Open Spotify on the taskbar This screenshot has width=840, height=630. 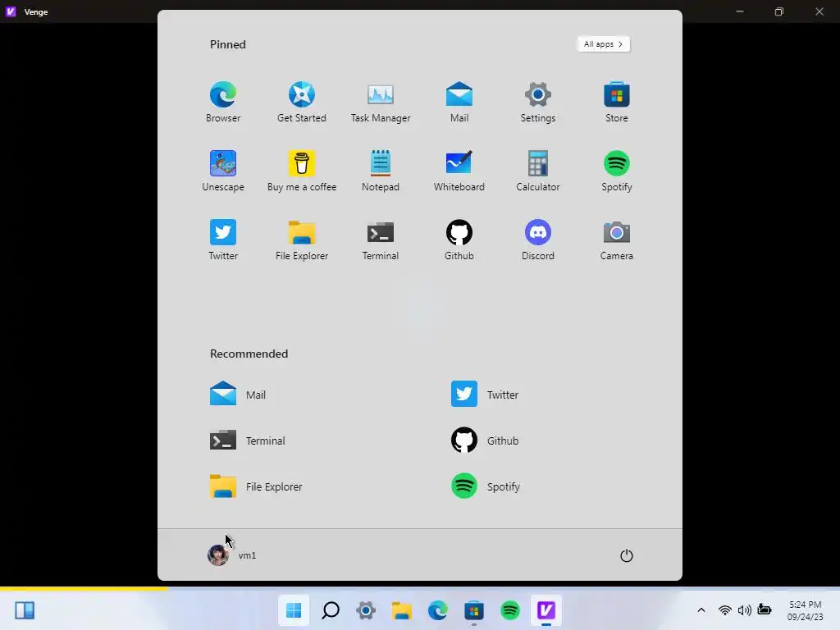510,610
